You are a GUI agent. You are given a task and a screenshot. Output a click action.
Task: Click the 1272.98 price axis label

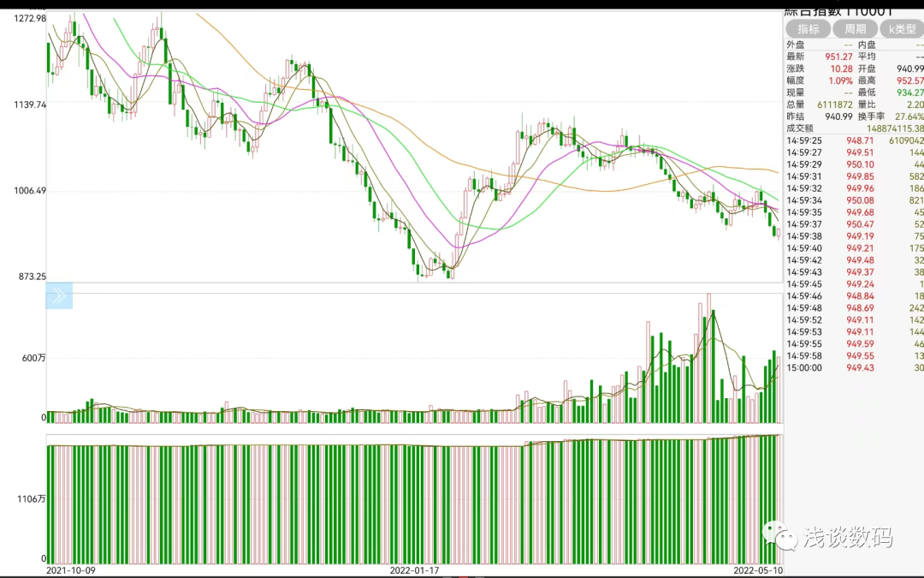pyautogui.click(x=29, y=18)
